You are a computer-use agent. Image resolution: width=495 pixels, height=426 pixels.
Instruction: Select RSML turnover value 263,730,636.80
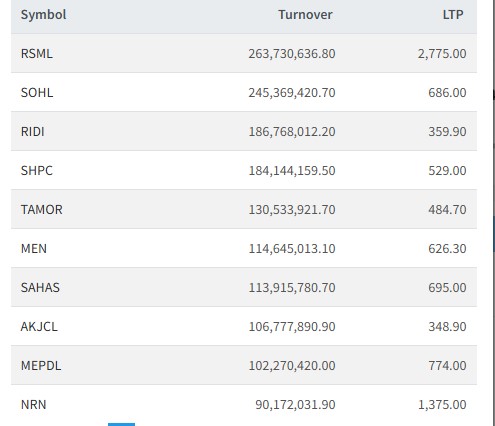click(x=292, y=54)
